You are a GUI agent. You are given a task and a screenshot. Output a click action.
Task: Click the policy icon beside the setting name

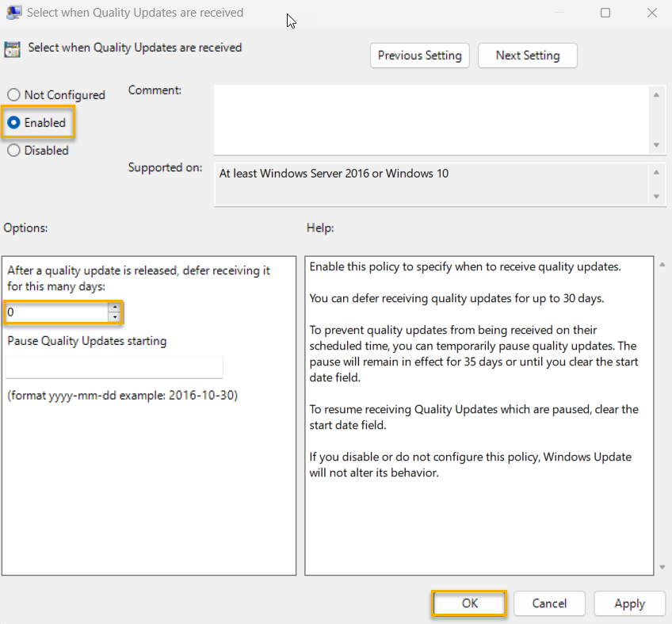coord(13,48)
